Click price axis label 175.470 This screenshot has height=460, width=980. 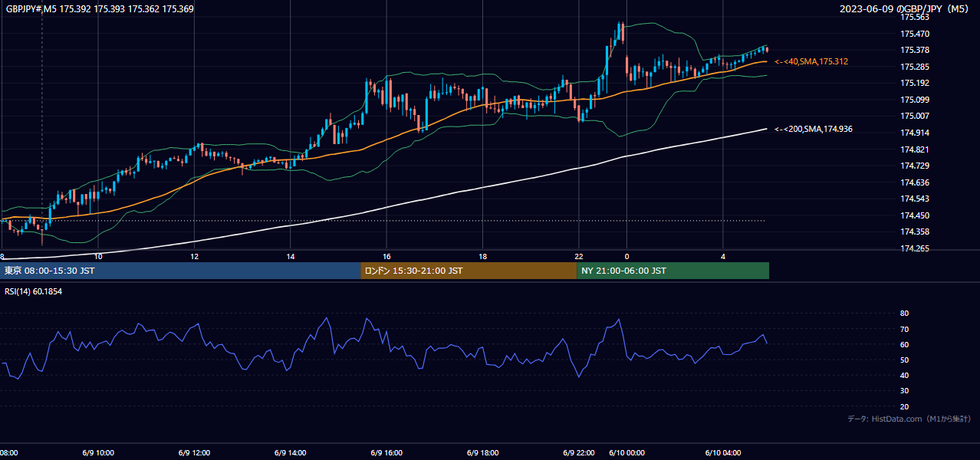(x=915, y=34)
